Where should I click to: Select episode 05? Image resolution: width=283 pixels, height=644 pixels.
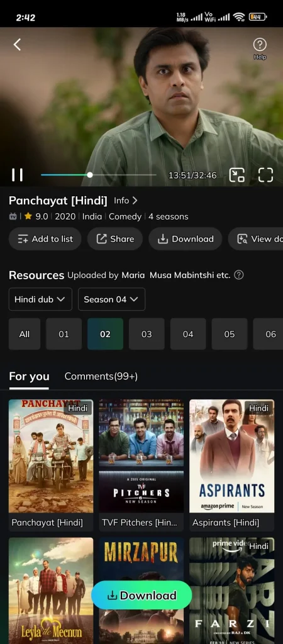(x=229, y=334)
